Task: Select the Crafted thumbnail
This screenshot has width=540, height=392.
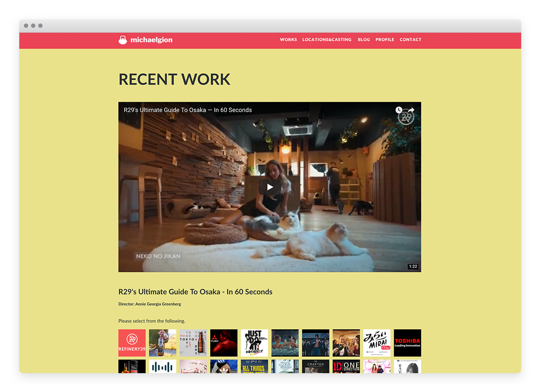Action: click(x=316, y=366)
